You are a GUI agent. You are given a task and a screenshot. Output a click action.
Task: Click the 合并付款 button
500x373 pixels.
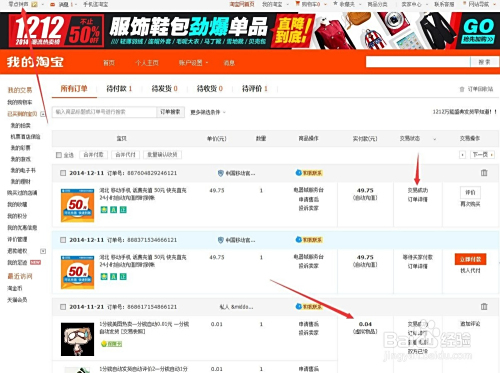click(93, 155)
